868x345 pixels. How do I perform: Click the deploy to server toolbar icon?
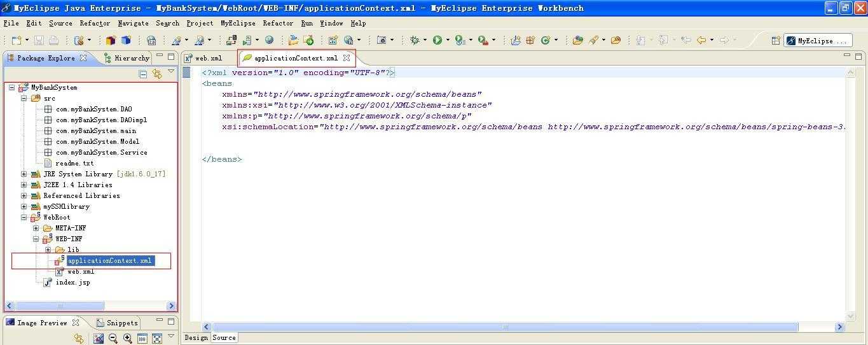(x=231, y=40)
